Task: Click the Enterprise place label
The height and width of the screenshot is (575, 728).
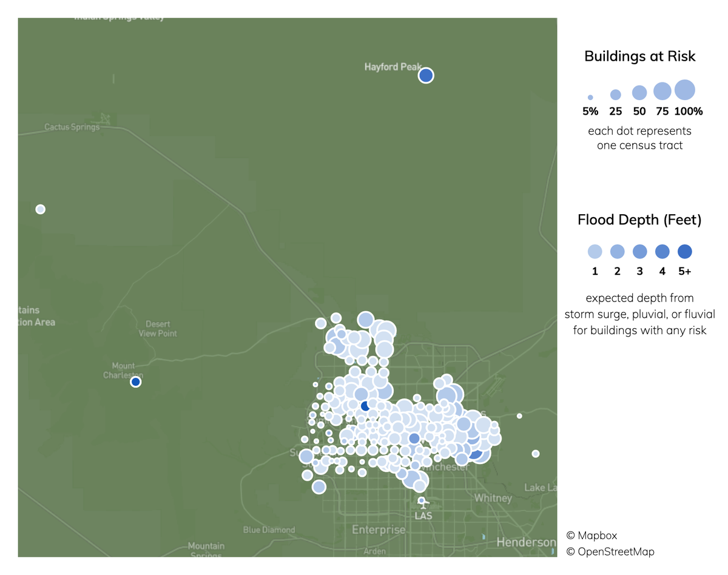Action: 378,529
